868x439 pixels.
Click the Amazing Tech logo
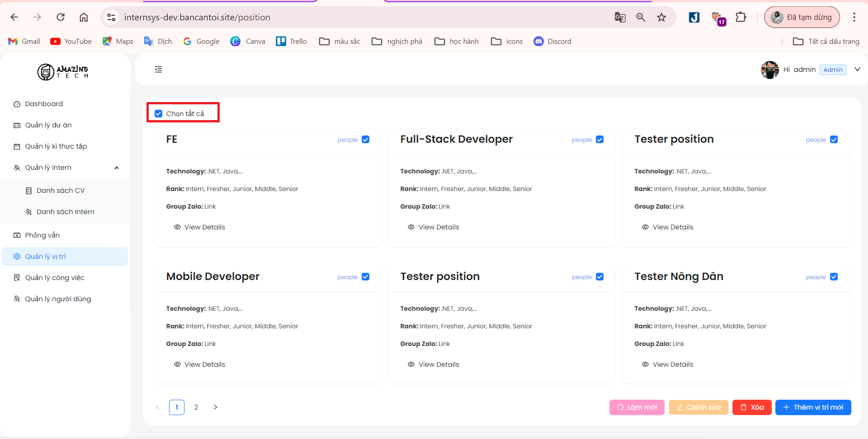(63, 72)
